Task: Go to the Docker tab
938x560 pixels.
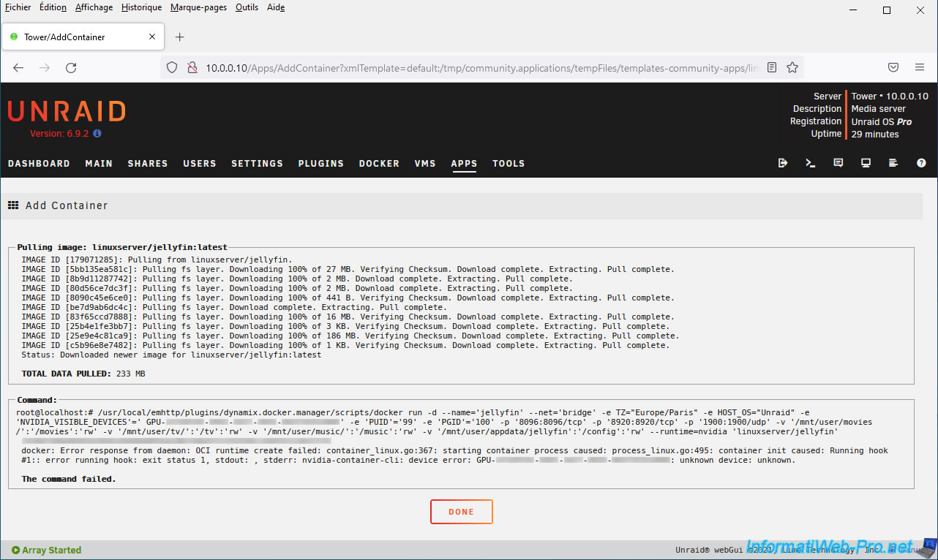Action: pos(379,164)
